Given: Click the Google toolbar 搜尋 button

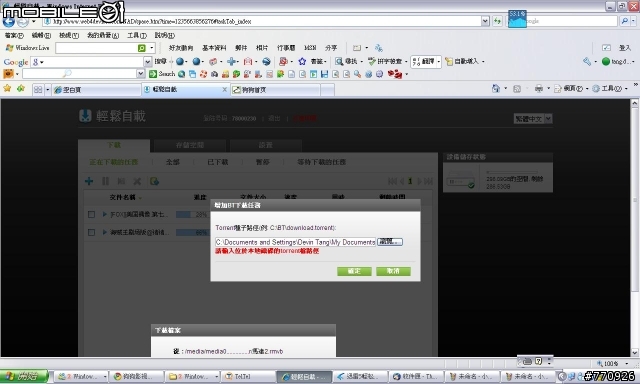Looking at the screenshot, I should (x=160, y=62).
